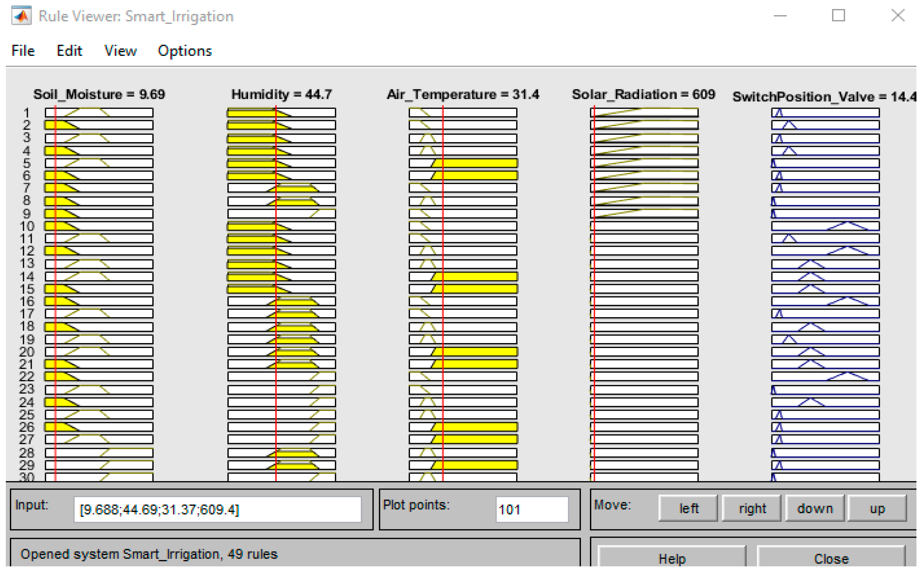Select rule number 22
This screenshot has height=571, width=924.
click(x=27, y=376)
